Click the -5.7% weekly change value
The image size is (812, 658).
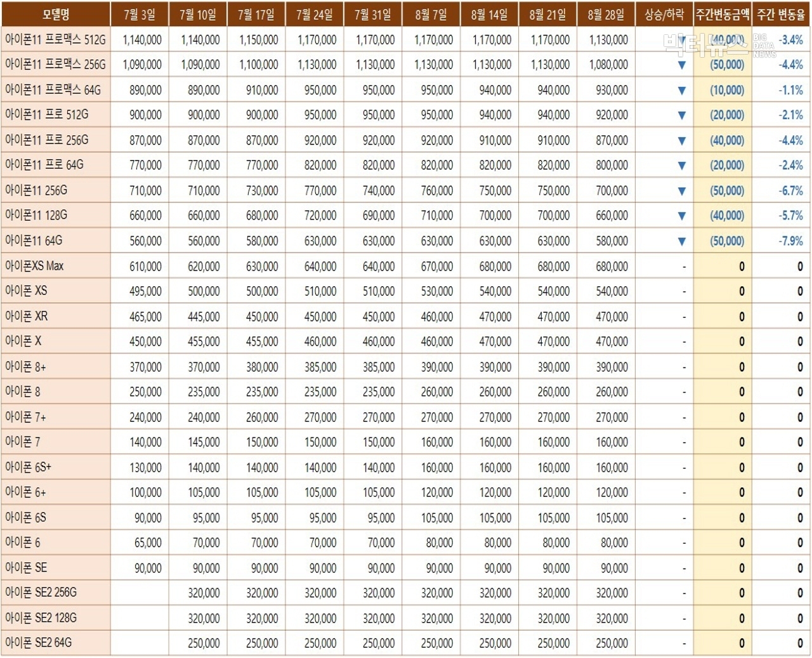point(791,216)
